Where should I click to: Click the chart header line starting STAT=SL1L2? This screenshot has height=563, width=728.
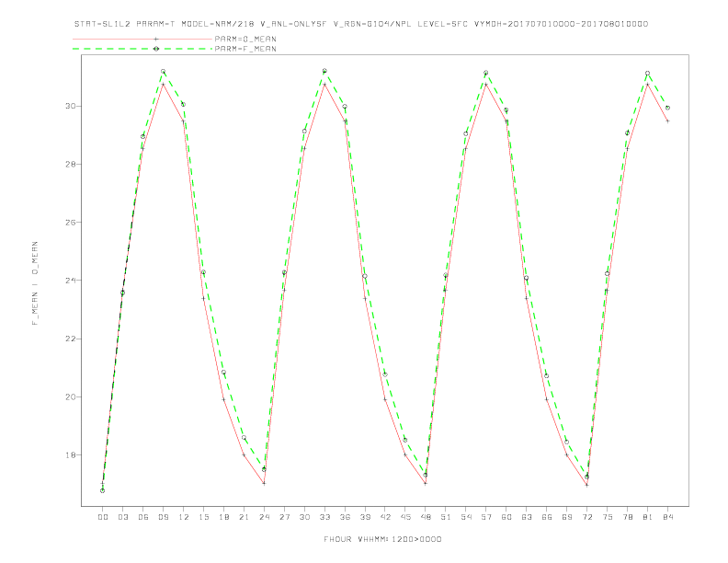tap(361, 24)
